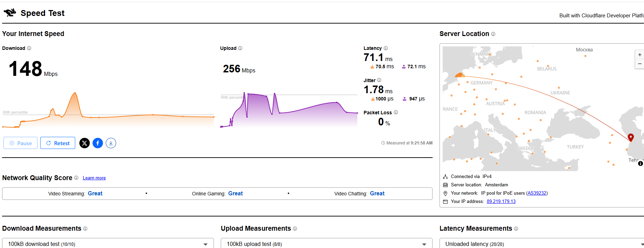Viewport: 644px width, 248px height.
Task: Open the Learn more link
Action: (94, 178)
